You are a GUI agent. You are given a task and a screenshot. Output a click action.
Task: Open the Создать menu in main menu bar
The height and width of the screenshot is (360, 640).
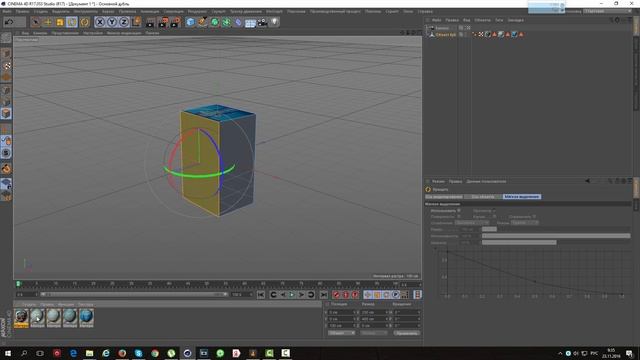point(41,11)
